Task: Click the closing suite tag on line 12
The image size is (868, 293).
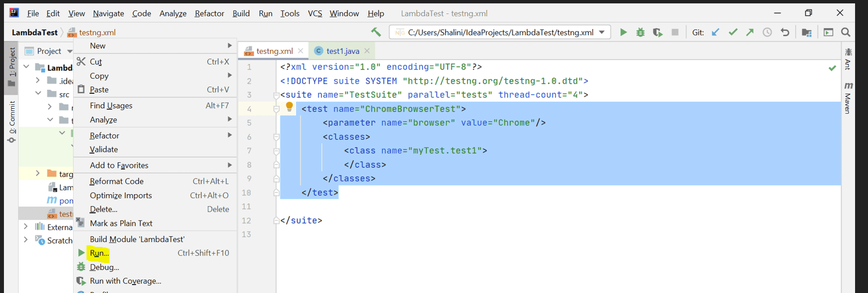Action: (301, 221)
